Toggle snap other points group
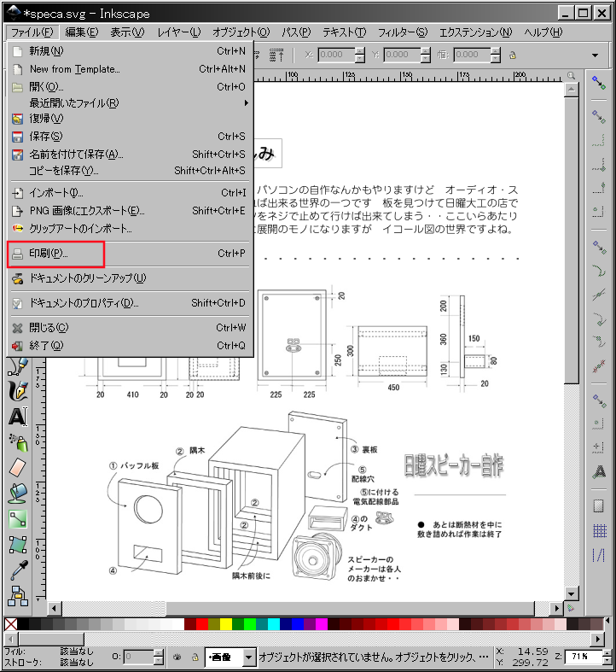This screenshot has width=616, height=672. [599, 401]
